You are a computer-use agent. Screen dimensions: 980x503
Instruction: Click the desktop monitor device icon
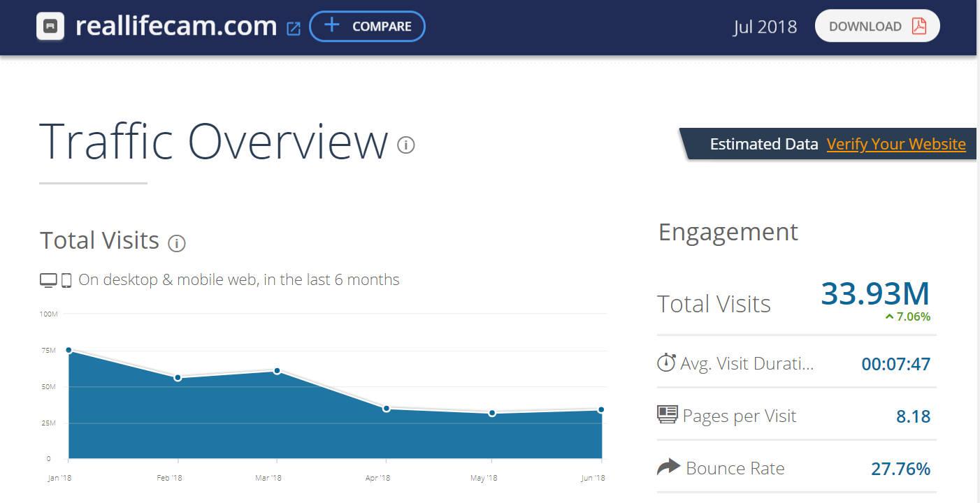tap(48, 281)
